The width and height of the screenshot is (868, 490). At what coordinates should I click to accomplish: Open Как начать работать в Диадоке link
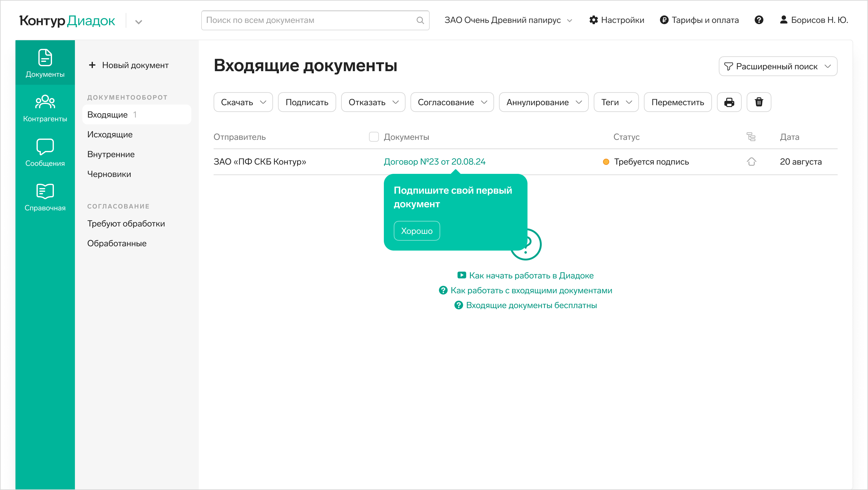[x=525, y=276]
